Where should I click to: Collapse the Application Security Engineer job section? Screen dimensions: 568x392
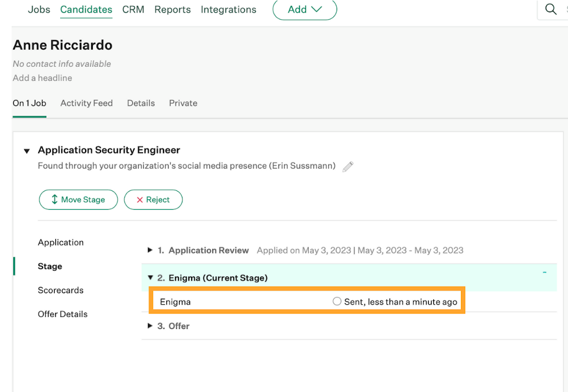(x=27, y=150)
